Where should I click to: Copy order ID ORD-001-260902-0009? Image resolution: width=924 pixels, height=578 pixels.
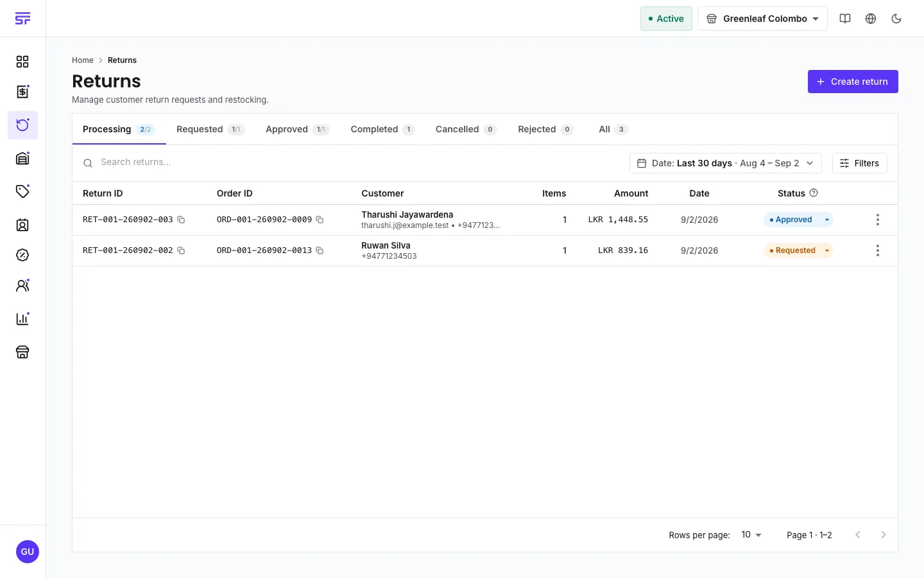tap(320, 220)
